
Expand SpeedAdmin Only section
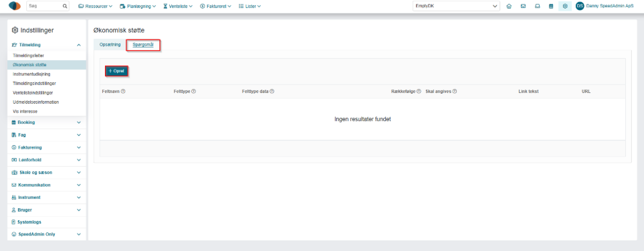(46, 234)
